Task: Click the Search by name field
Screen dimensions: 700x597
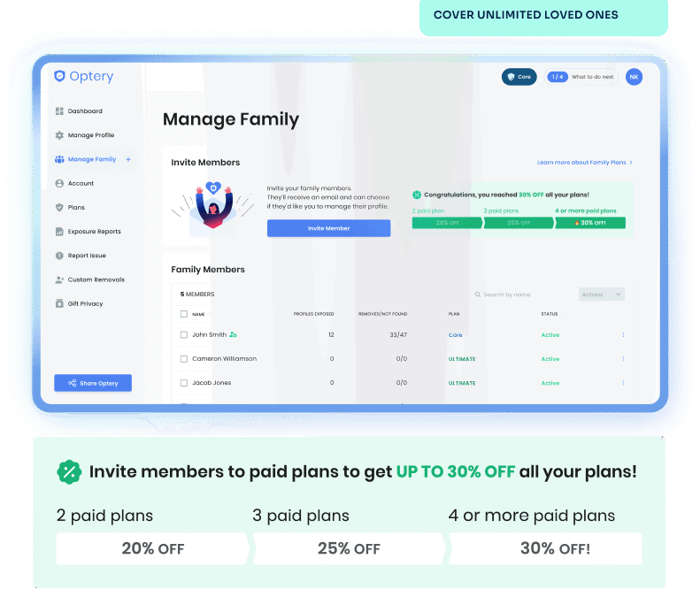Action: pyautogui.click(x=507, y=295)
